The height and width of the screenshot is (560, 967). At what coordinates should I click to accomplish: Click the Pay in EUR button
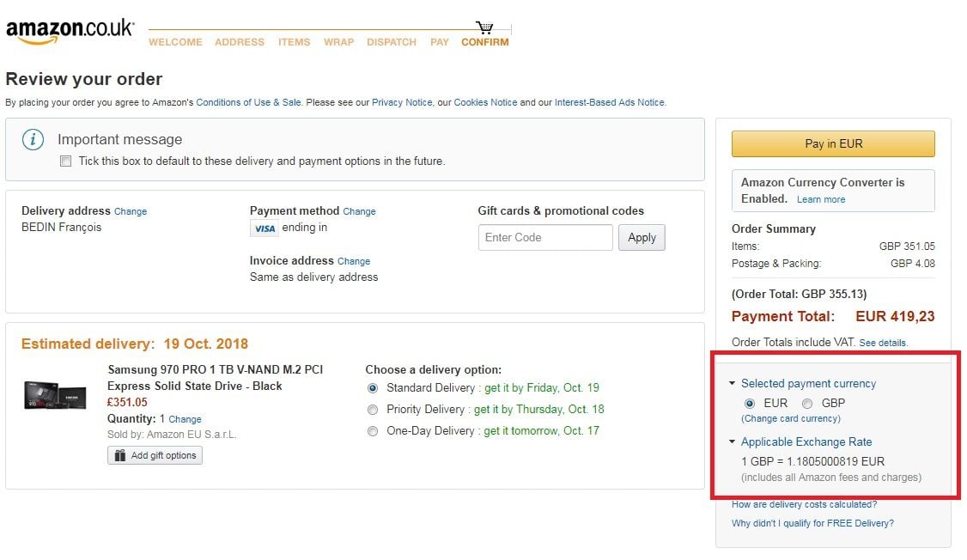tap(833, 143)
